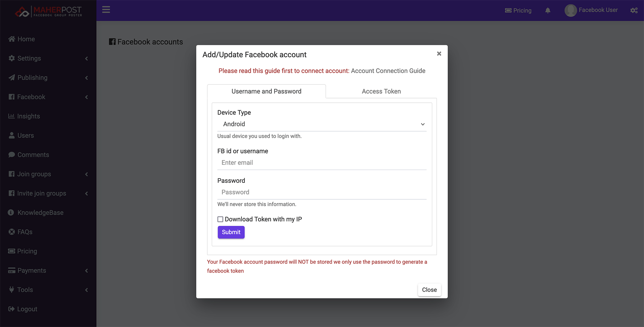Click "We'll never store this information." note
This screenshot has height=327, width=644.
coord(257,204)
